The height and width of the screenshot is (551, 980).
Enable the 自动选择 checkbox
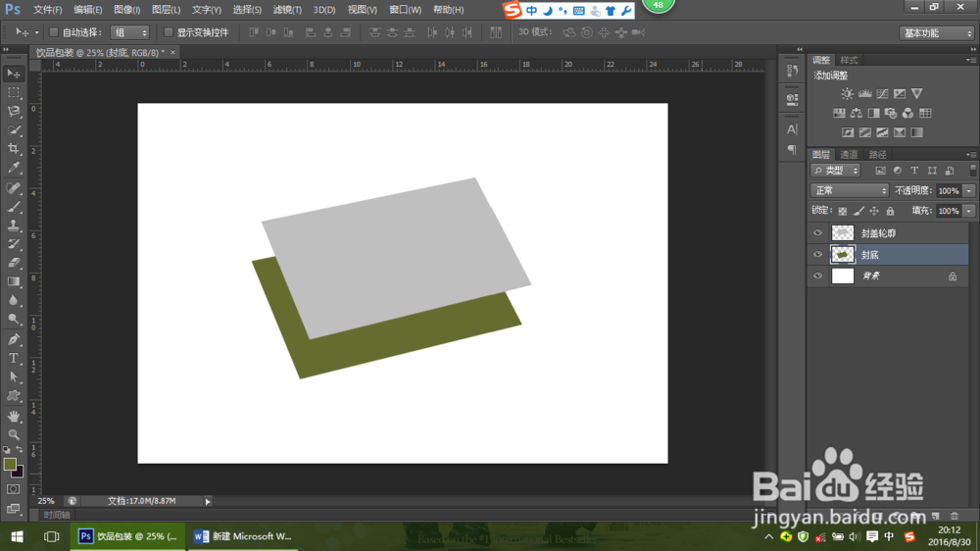pos(54,32)
